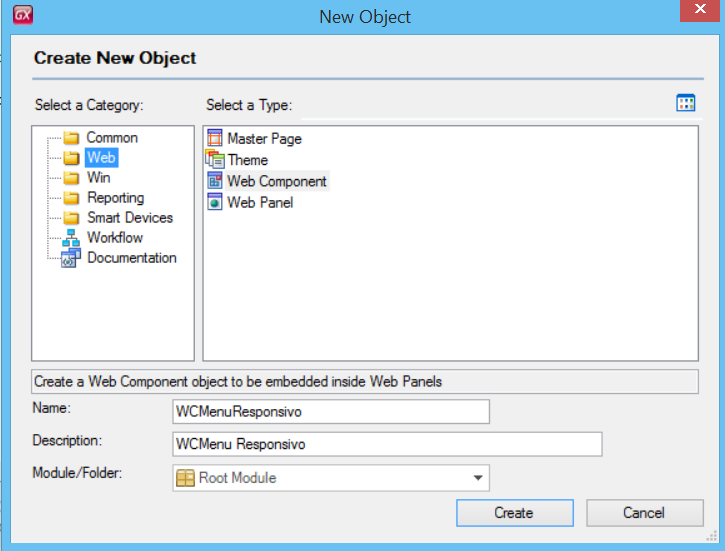The height and width of the screenshot is (551, 725).
Task: Expand the Module/Folder dropdown arrow
Action: [478, 478]
